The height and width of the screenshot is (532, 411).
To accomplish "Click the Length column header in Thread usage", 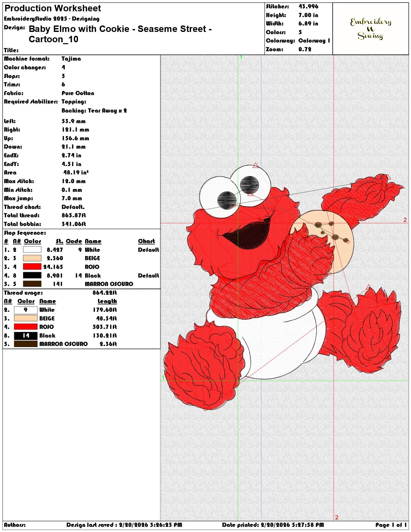I will (x=107, y=301).
